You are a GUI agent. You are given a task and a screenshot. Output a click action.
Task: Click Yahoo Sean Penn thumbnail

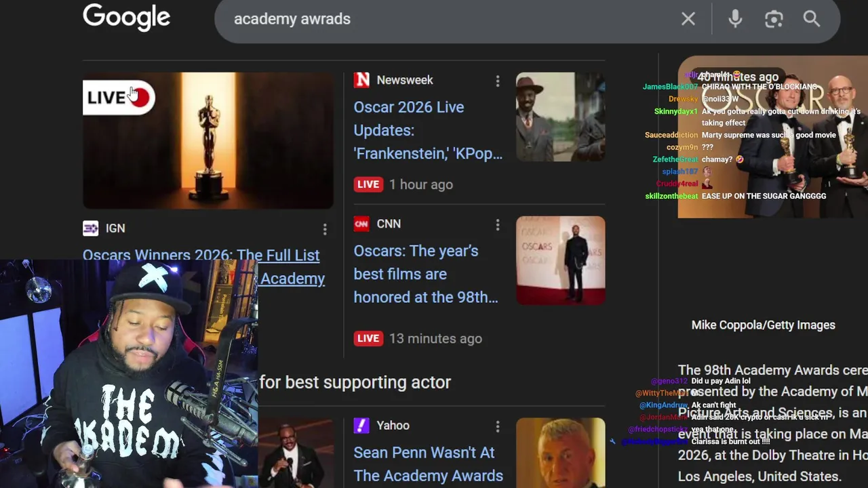(561, 453)
